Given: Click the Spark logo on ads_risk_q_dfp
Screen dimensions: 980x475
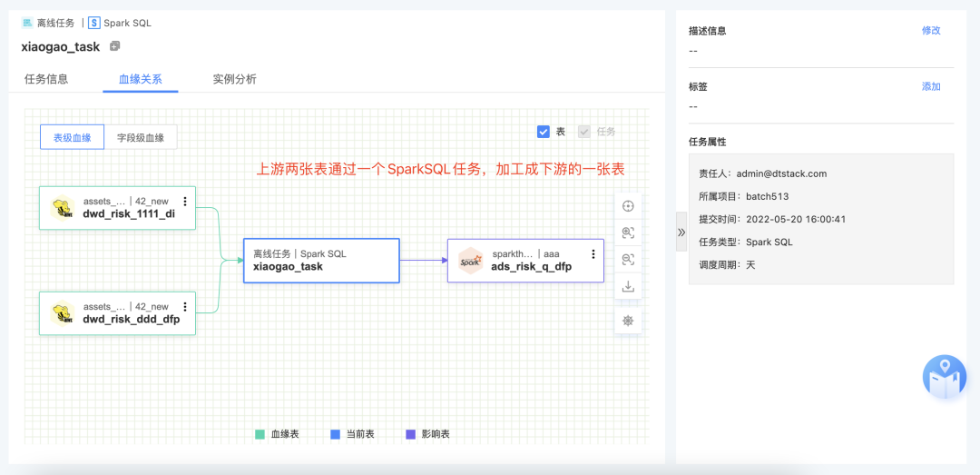Looking at the screenshot, I should pyautogui.click(x=471, y=261).
